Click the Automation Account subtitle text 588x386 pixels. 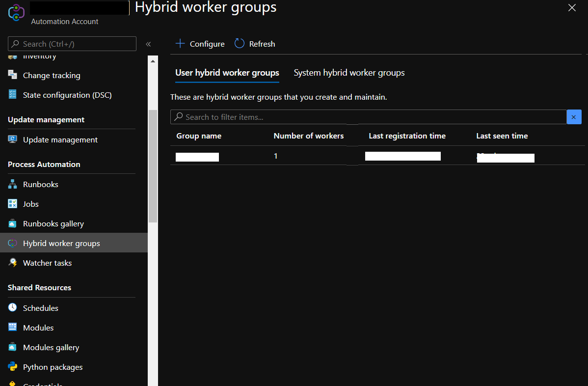click(x=64, y=22)
